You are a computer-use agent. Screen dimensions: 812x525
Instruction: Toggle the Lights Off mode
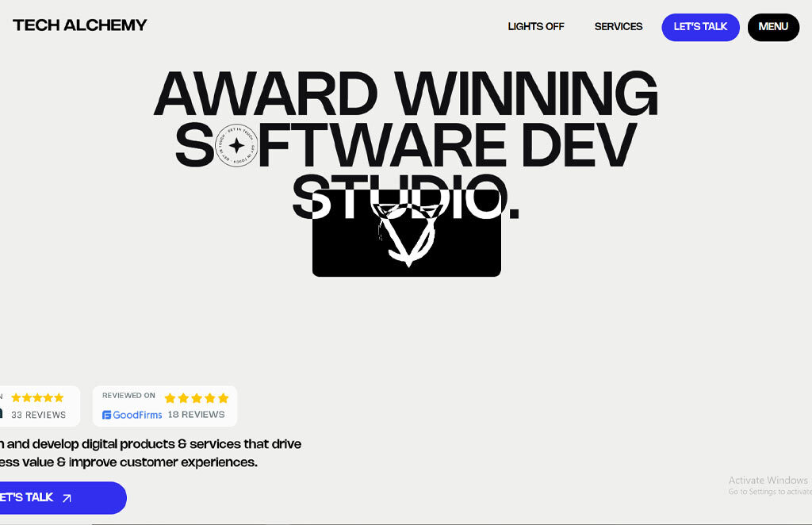click(536, 27)
